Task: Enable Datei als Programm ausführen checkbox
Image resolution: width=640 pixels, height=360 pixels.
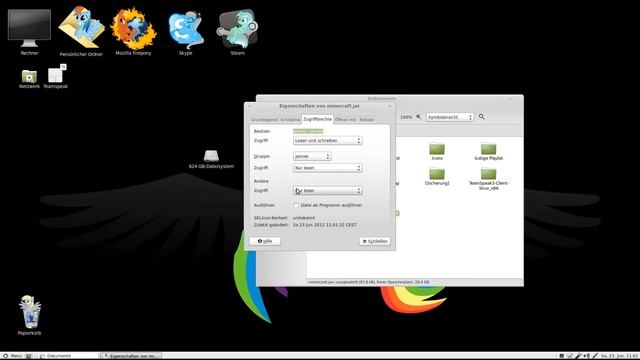Action: 296,205
